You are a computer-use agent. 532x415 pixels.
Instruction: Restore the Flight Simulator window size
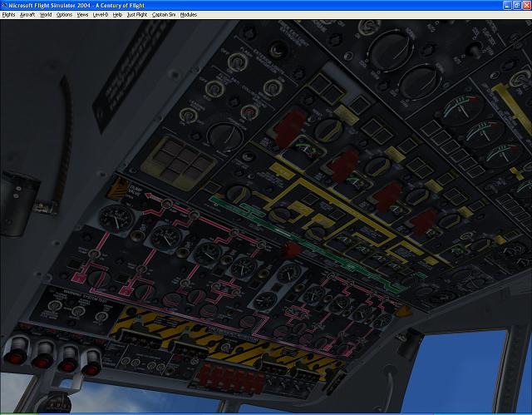[516, 5]
